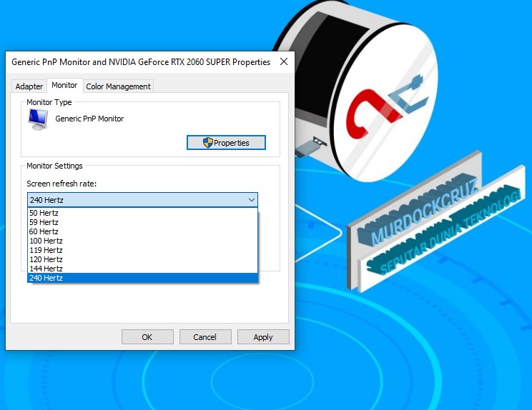Choose the 120 Hertz entry
This screenshot has width=532, height=410.
point(142,259)
